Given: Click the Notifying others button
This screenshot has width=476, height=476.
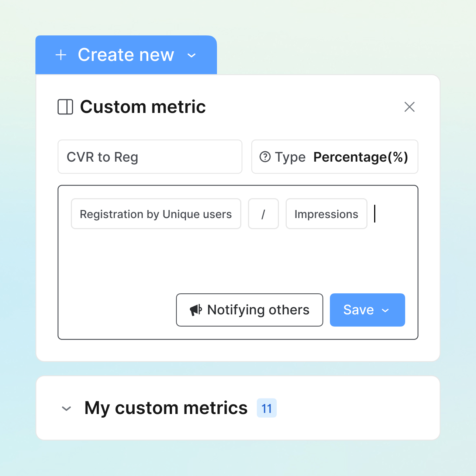Looking at the screenshot, I should (x=249, y=310).
